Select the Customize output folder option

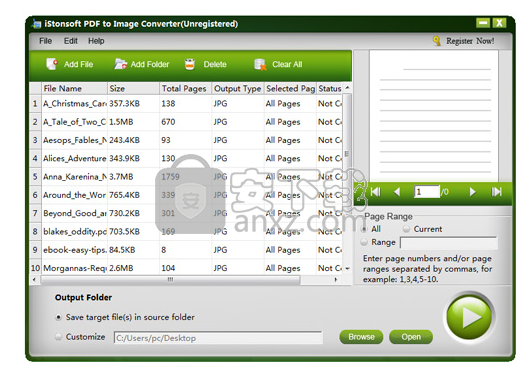[58, 337]
